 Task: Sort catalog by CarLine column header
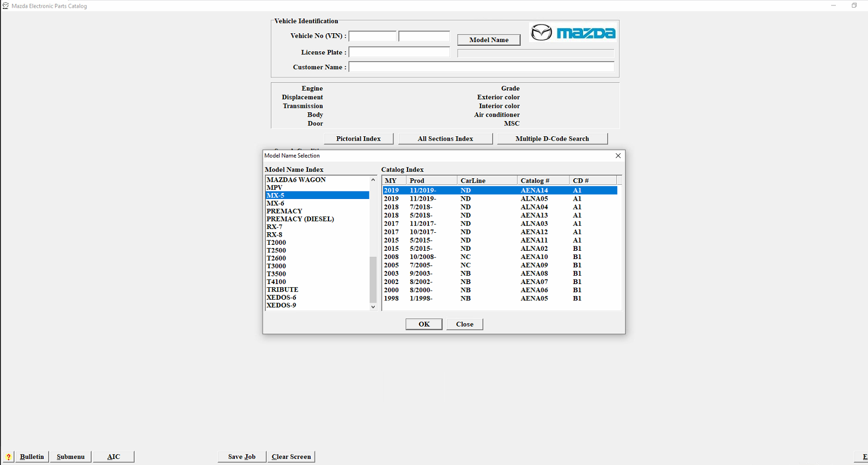coord(486,180)
